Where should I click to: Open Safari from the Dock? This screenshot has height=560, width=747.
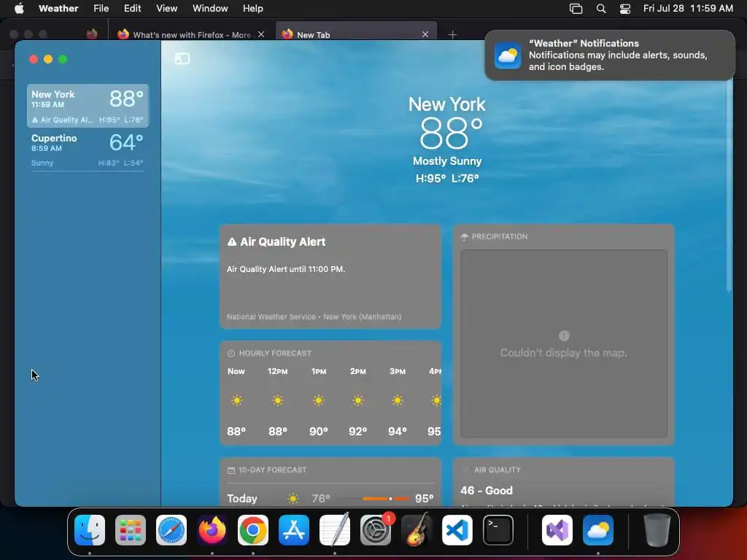[x=171, y=530]
